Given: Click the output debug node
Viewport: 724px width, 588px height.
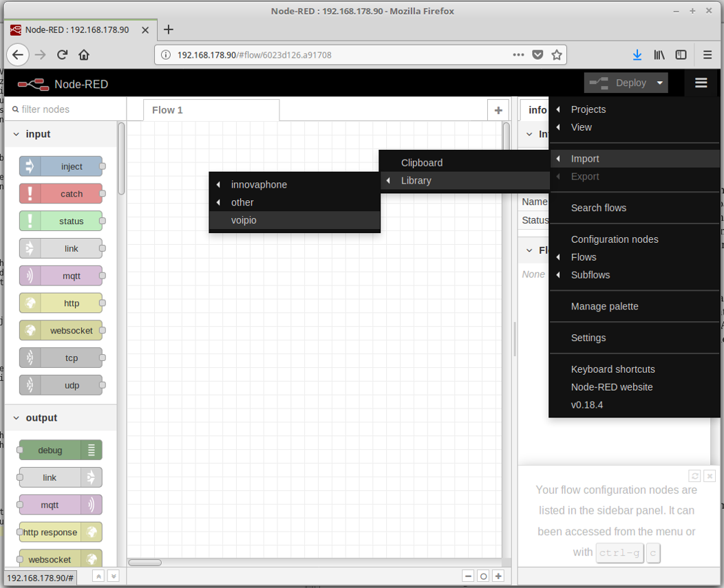Looking at the screenshot, I should (x=60, y=450).
